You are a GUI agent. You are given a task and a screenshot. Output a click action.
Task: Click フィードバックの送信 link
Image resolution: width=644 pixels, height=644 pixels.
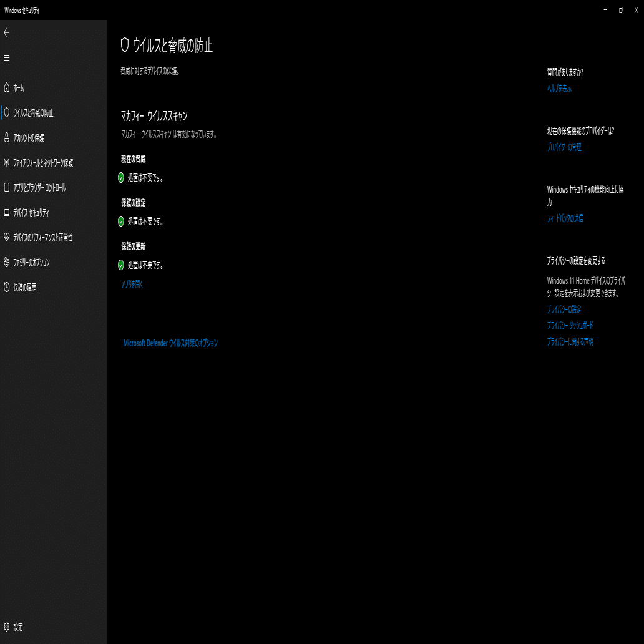tap(565, 218)
